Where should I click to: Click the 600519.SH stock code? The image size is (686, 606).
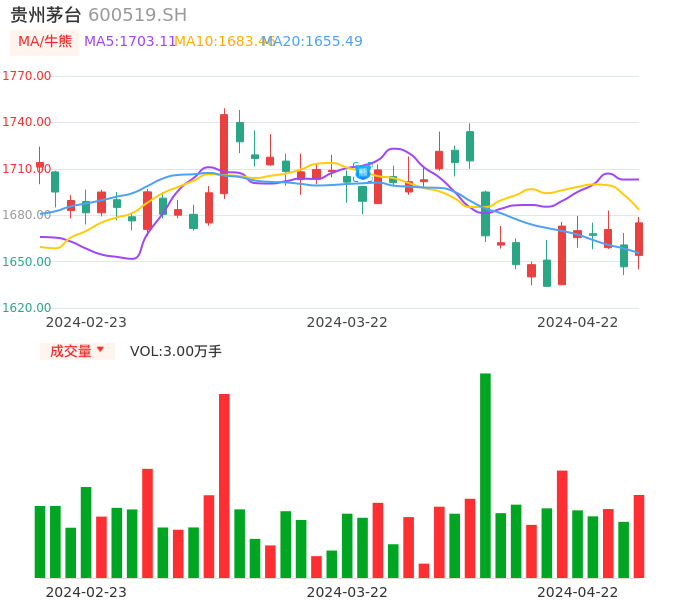click(x=137, y=15)
